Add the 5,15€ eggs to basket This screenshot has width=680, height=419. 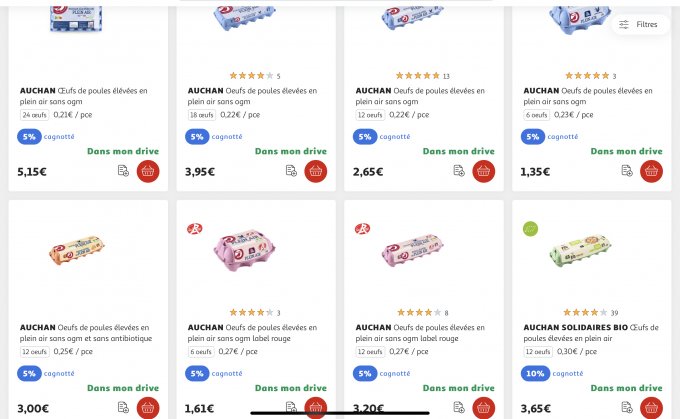pos(148,171)
